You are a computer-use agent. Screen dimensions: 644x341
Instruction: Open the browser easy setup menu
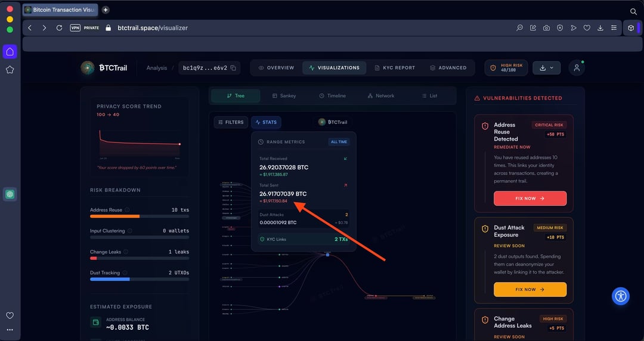pyautogui.click(x=614, y=28)
